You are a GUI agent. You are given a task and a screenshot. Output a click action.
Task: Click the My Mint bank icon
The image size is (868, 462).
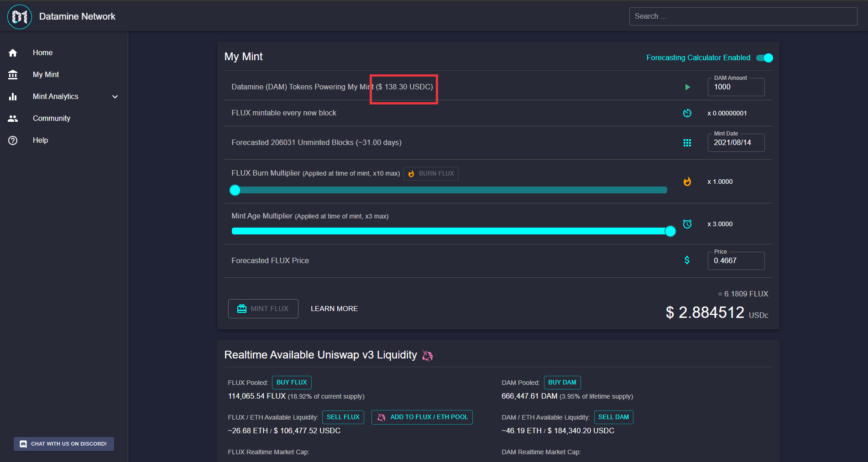[x=13, y=75]
